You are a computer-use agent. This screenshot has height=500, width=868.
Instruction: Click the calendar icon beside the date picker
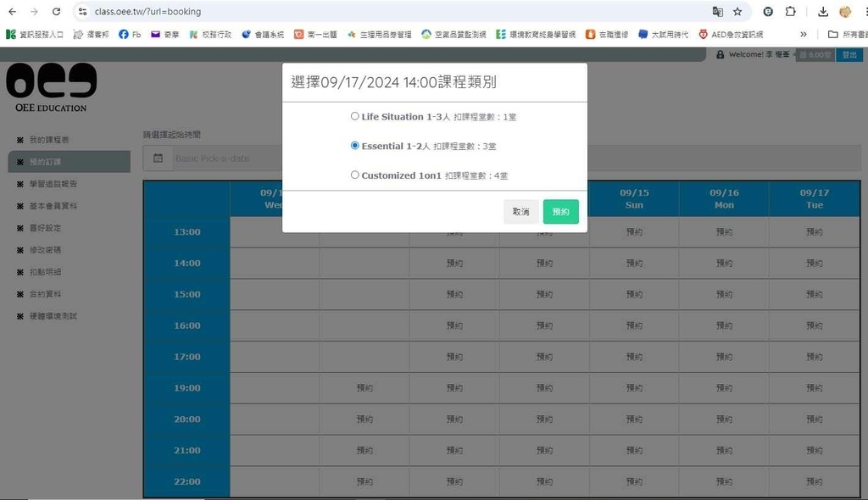[x=158, y=158]
